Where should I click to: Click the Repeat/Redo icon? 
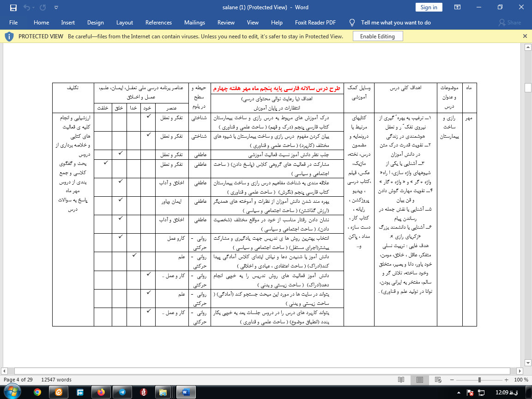tap(43, 7)
